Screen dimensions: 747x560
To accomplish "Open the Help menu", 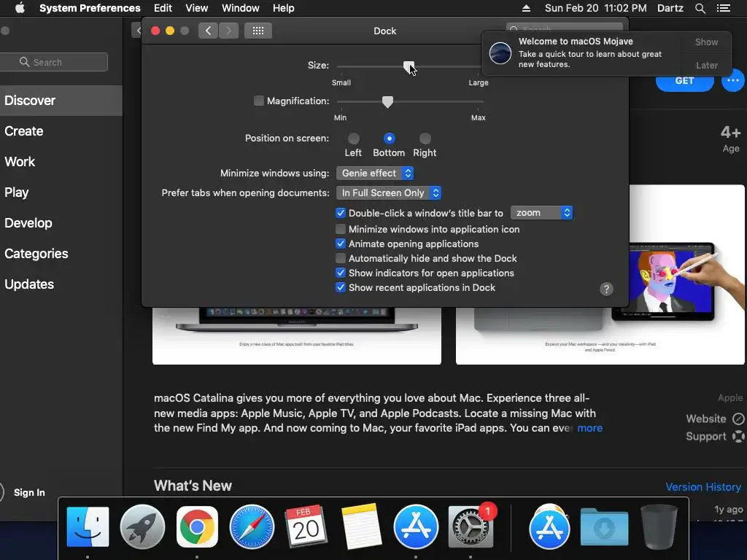I will click(284, 8).
